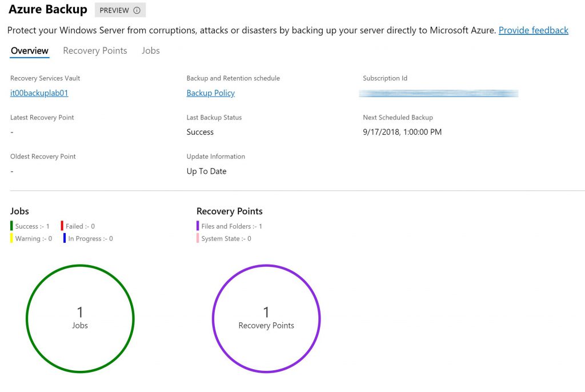Click the green Jobs donut chart

80,318
